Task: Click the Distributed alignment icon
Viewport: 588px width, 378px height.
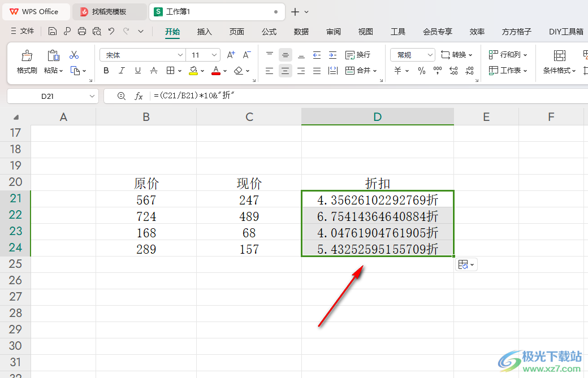Action: tap(332, 71)
